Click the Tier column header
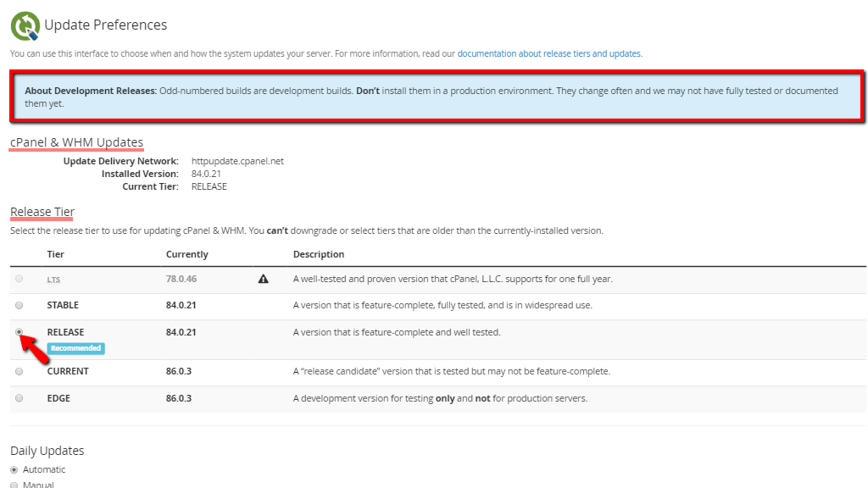Image resolution: width=868 pixels, height=488 pixels. (x=55, y=254)
